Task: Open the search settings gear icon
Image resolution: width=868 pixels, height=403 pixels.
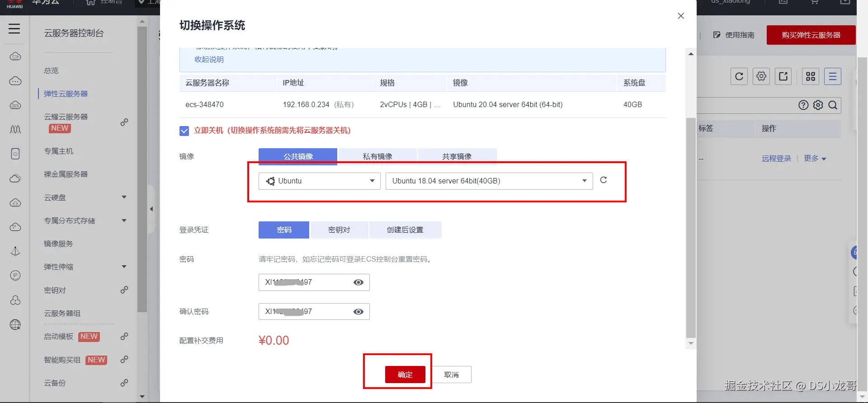Action: click(x=818, y=105)
